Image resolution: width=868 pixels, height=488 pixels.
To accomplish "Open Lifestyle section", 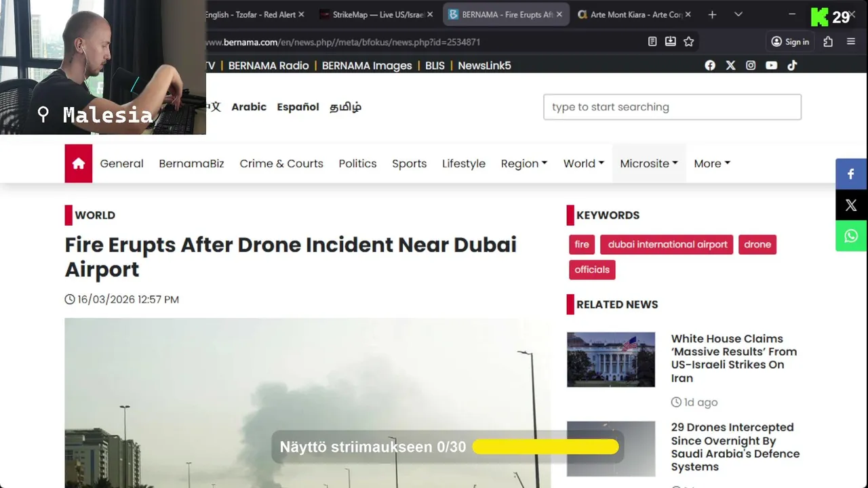I will pyautogui.click(x=464, y=163).
